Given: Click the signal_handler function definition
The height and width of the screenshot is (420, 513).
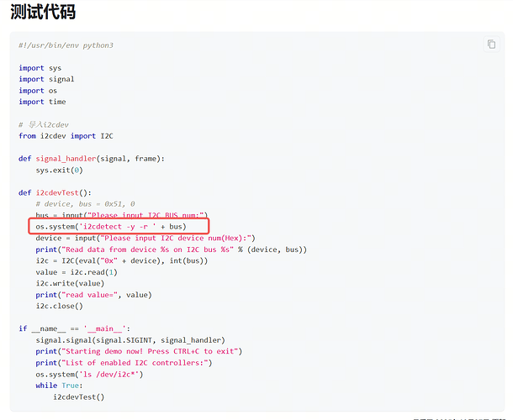Looking at the screenshot, I should point(92,159).
